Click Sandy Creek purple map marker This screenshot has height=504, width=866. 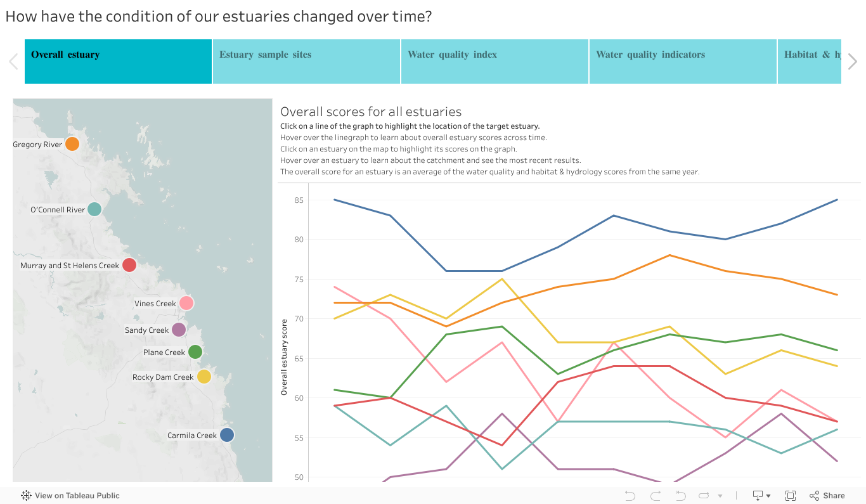(x=179, y=330)
